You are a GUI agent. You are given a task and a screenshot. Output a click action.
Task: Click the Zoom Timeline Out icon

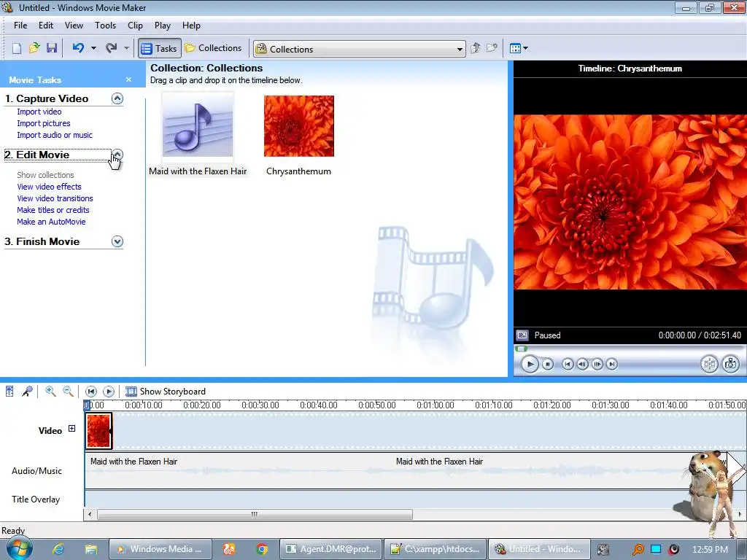coord(68,392)
